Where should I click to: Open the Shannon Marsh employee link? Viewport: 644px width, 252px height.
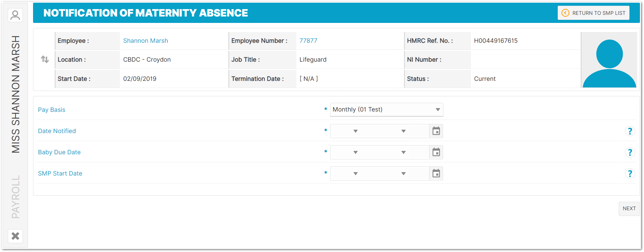click(145, 41)
